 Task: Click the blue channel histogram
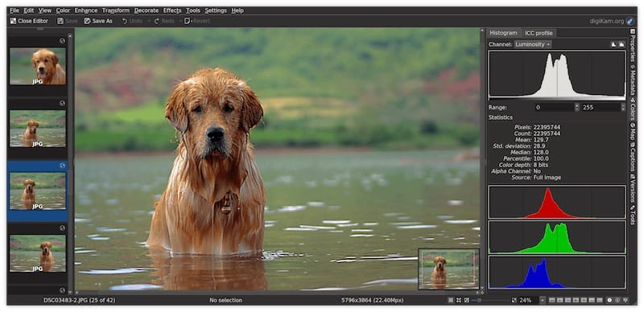(557, 272)
